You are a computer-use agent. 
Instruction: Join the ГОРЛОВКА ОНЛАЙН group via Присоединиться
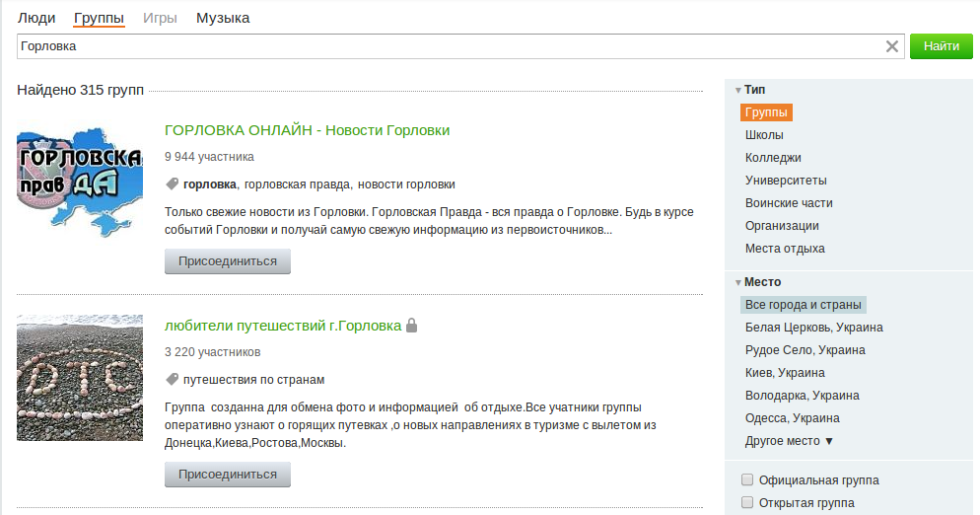228,260
